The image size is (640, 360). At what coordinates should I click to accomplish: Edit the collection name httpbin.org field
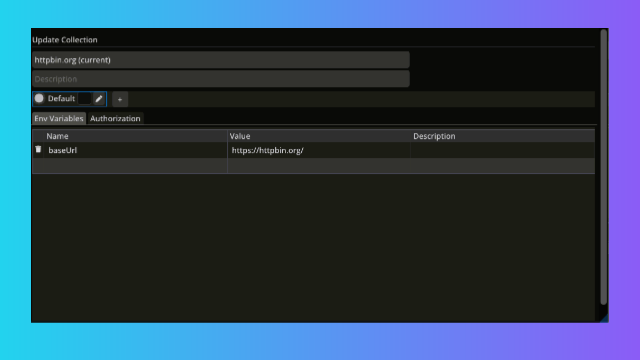coord(221,60)
